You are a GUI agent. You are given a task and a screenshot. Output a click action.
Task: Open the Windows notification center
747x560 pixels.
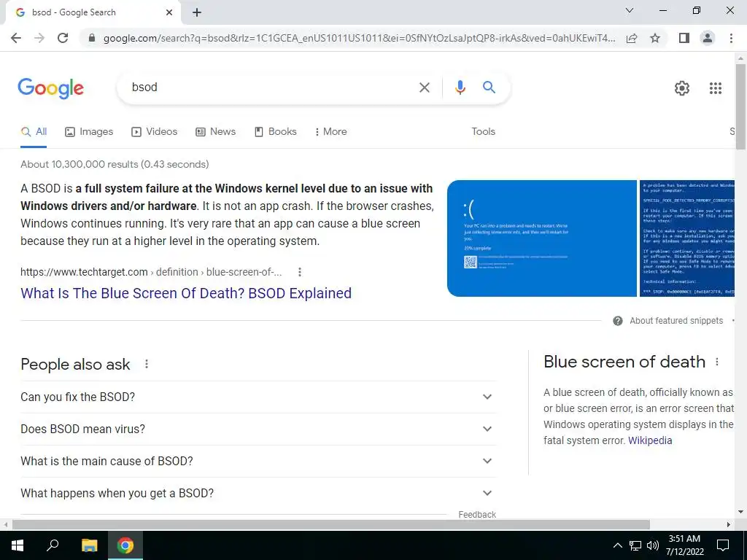pyautogui.click(x=723, y=545)
